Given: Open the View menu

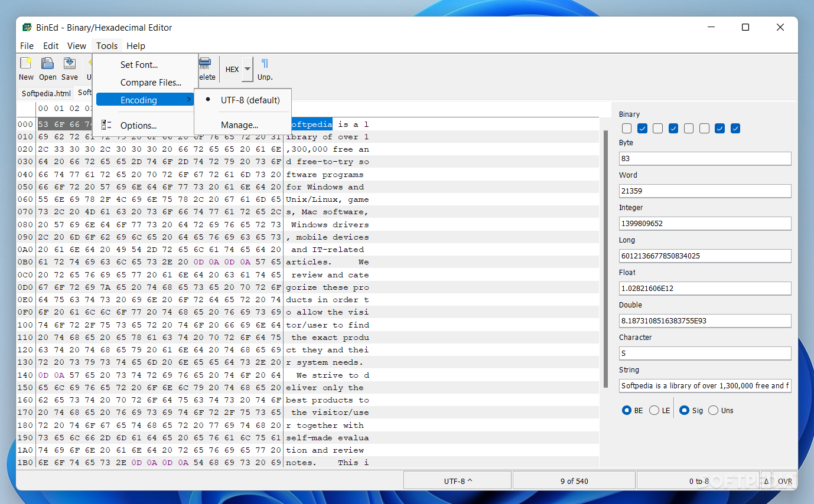Looking at the screenshot, I should click(77, 45).
